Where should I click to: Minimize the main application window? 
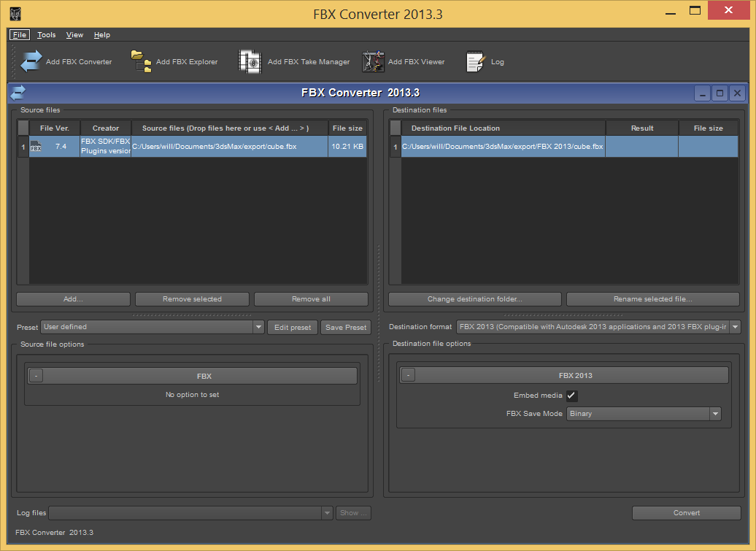[670, 13]
